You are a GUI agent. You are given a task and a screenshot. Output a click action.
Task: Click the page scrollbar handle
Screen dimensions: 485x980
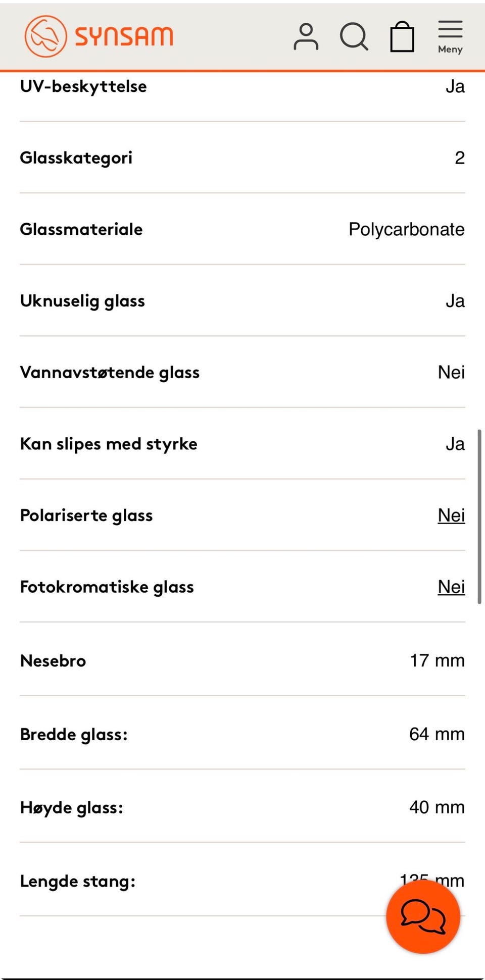coord(479,517)
